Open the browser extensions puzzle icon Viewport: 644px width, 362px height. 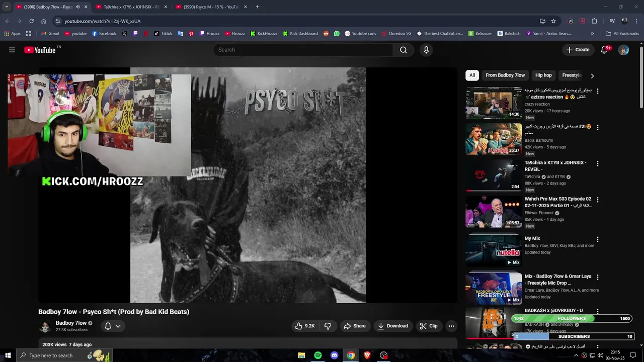point(594,21)
